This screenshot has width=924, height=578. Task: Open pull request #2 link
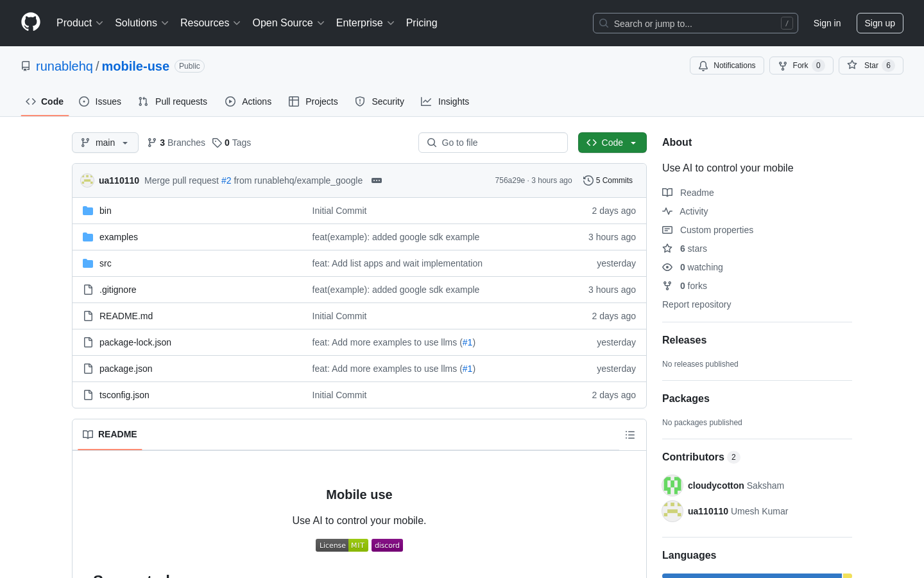coord(226,180)
